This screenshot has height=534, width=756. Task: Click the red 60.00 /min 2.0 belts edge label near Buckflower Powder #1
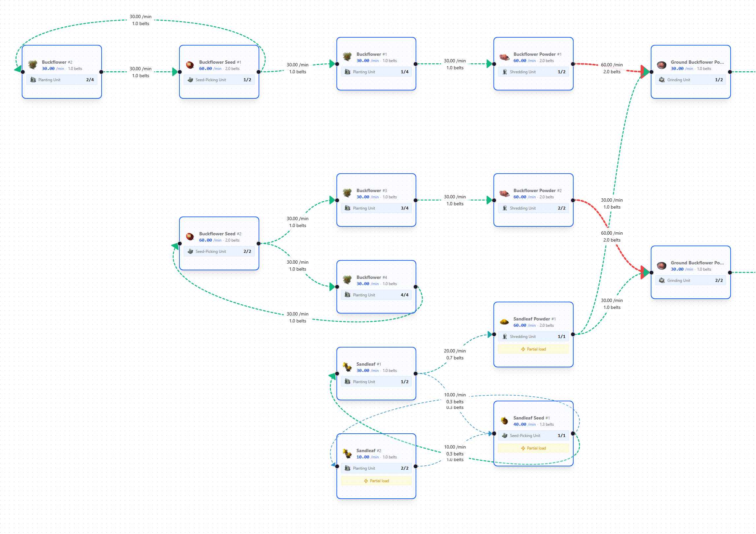point(612,68)
